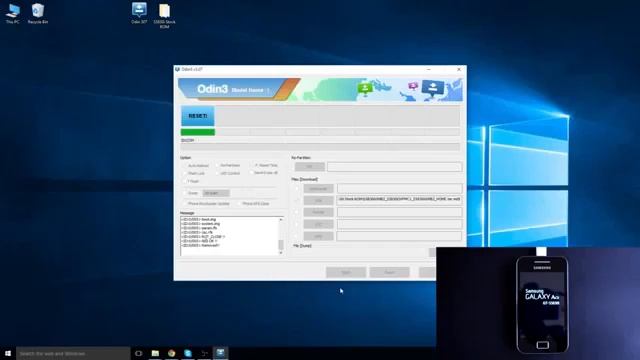Open This PC desktop icon
This screenshot has height=360, width=640.
[x=13, y=13]
